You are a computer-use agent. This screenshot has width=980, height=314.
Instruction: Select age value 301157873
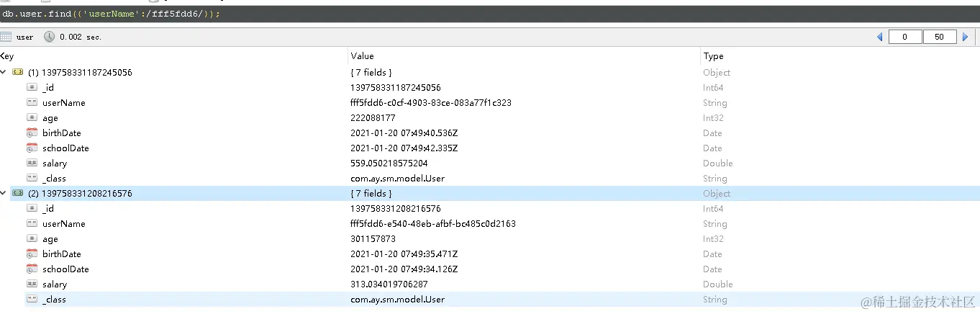coord(373,238)
